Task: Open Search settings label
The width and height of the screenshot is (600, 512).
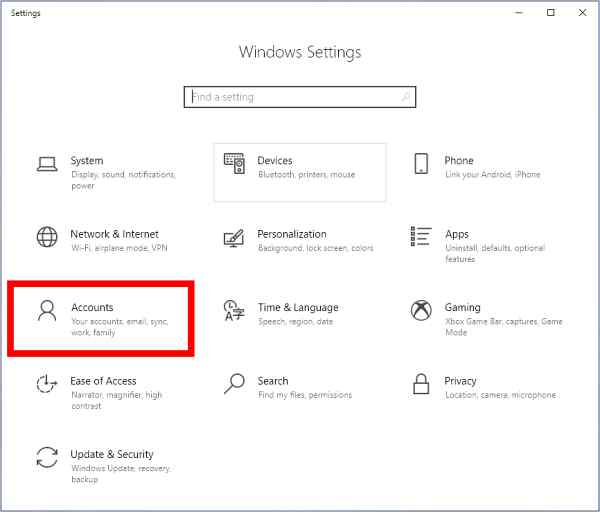Action: [x=273, y=381]
